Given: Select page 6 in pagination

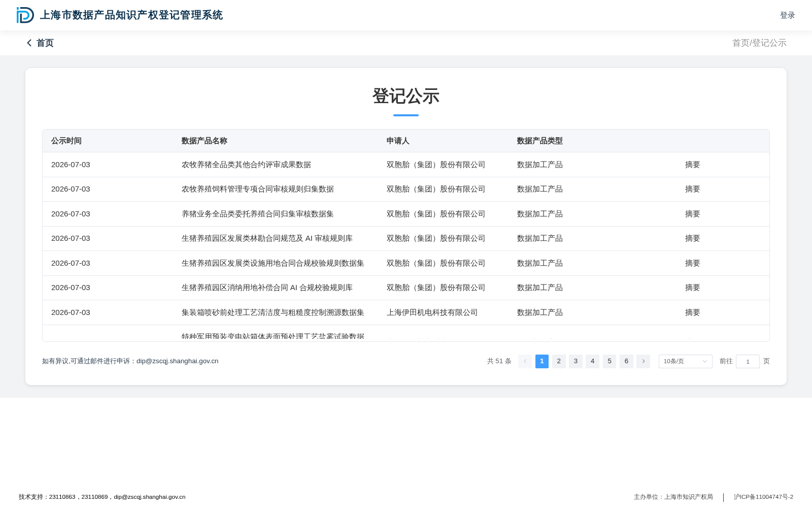Looking at the screenshot, I should point(626,361).
